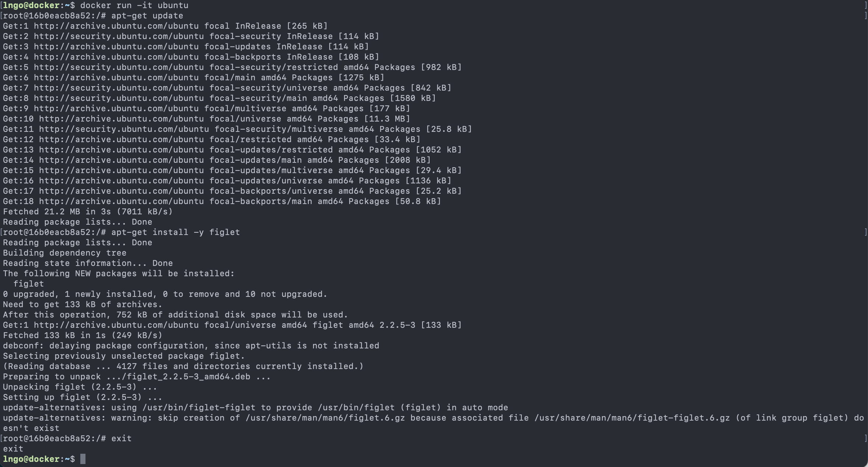Place cursor at the final lngo@docker prompt
The image size is (868, 467).
coord(83,459)
